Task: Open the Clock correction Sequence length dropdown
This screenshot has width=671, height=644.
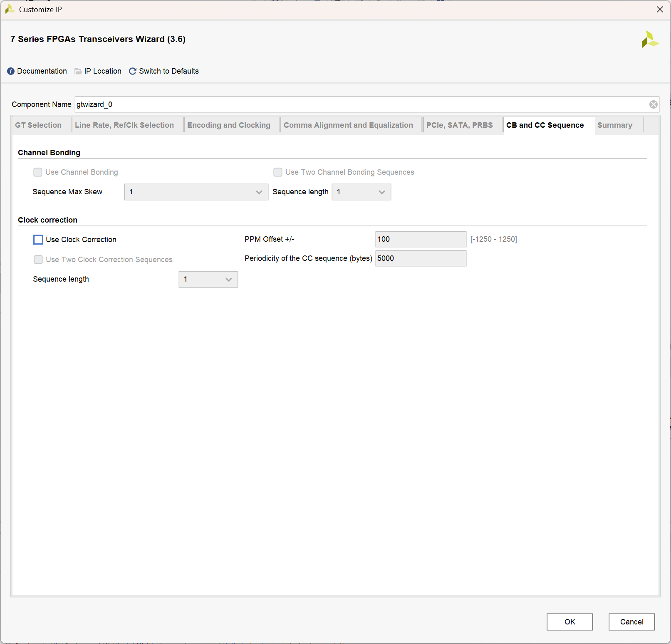Action: [208, 279]
